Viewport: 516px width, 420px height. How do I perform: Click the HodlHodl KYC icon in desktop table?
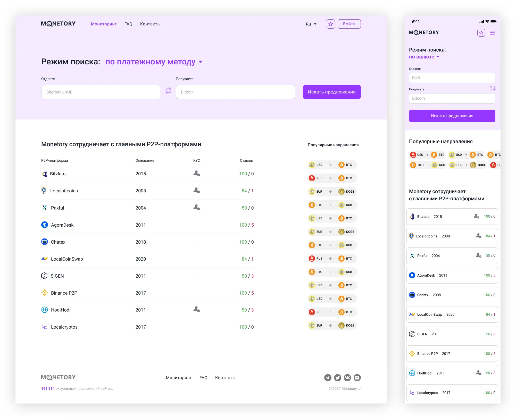[196, 309]
